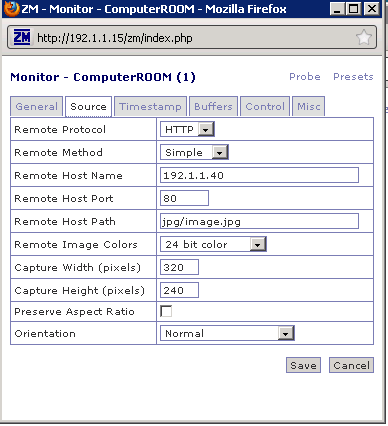Click the 'Remote Image Colors' label
Screen dimensions: 388x426
[76, 245]
